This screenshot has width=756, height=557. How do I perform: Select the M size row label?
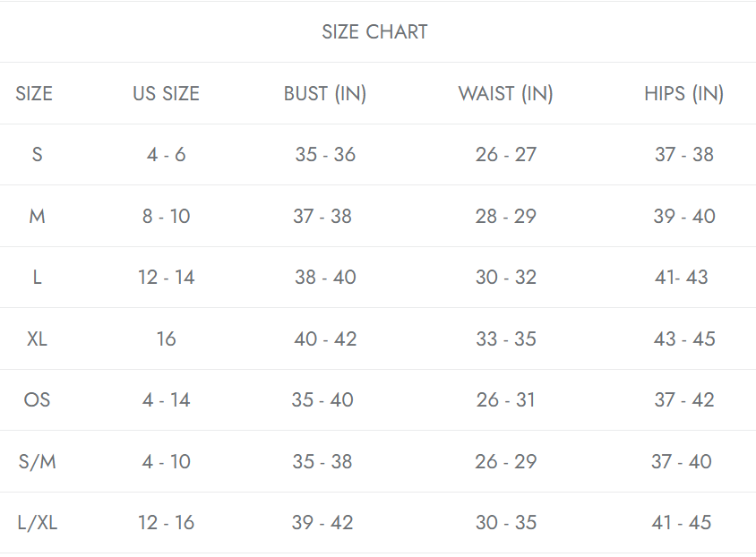(37, 216)
